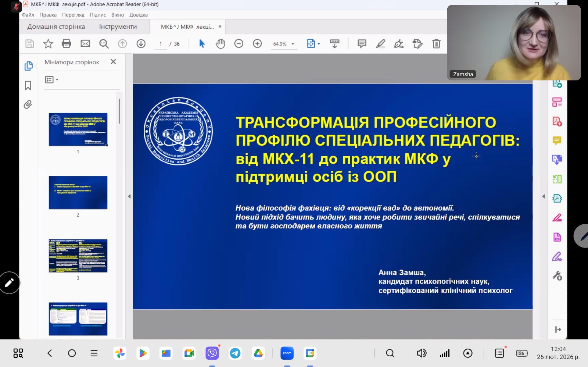Open the Attachments paperclip panel
The width and height of the screenshot is (588, 367).
(x=28, y=105)
